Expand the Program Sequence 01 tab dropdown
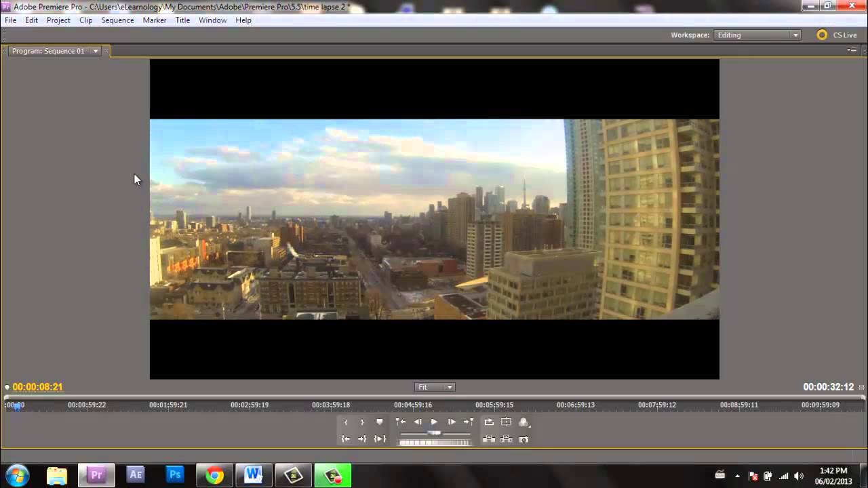 coord(96,51)
